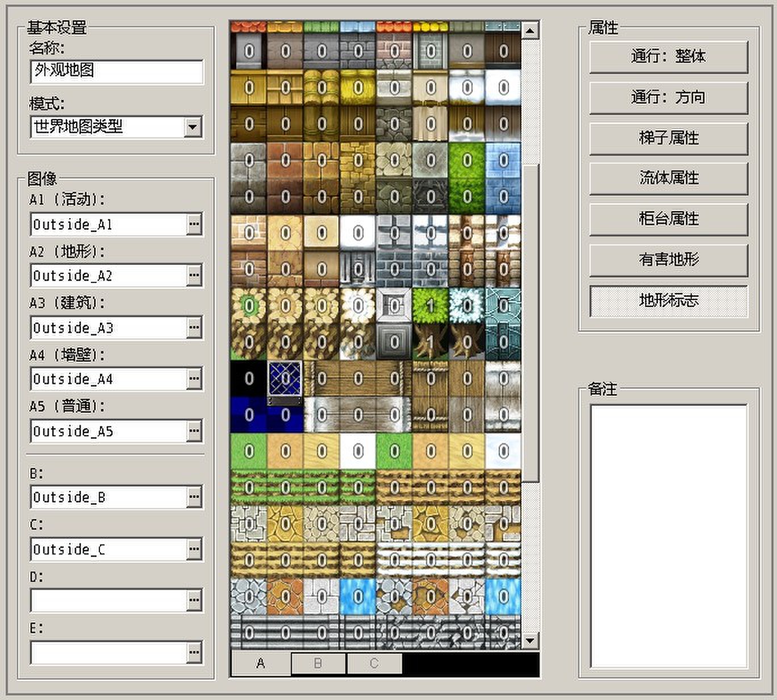Choose the 流体属性 property button
Image resolution: width=777 pixels, height=700 pixels.
point(669,178)
